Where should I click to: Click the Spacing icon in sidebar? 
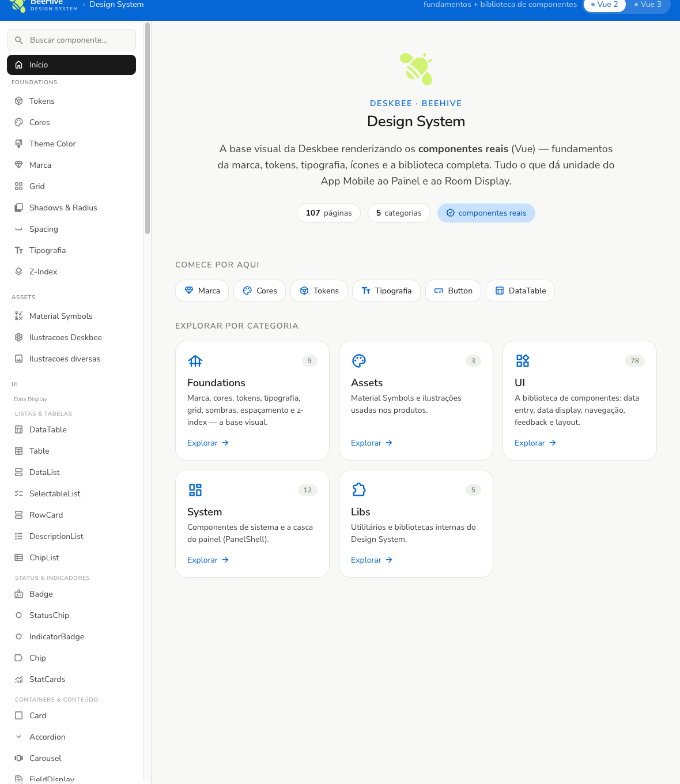[x=18, y=229]
